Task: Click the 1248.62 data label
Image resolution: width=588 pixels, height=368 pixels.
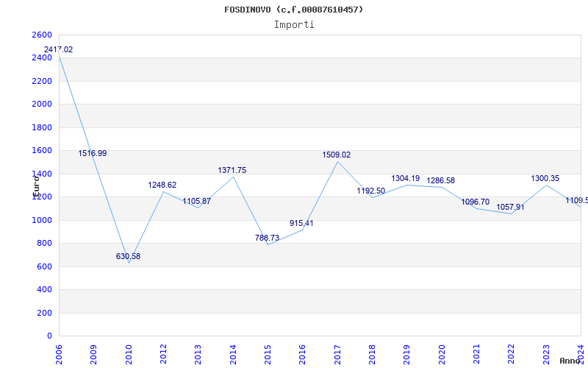Action: 162,185
